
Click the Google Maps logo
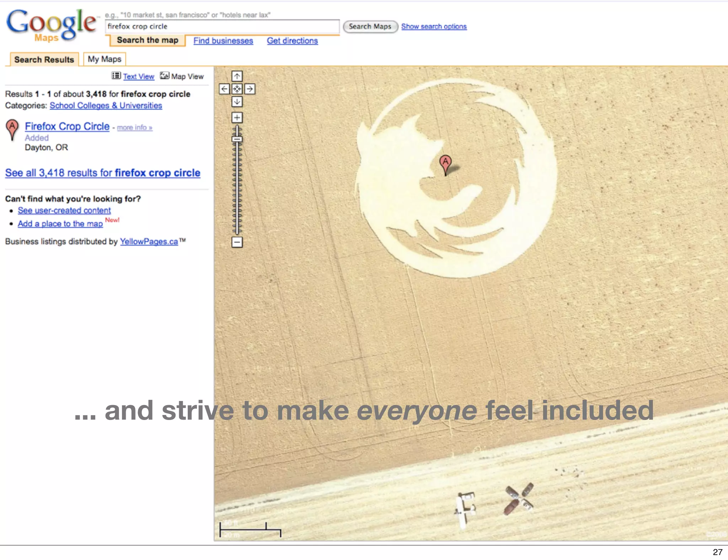point(51,25)
